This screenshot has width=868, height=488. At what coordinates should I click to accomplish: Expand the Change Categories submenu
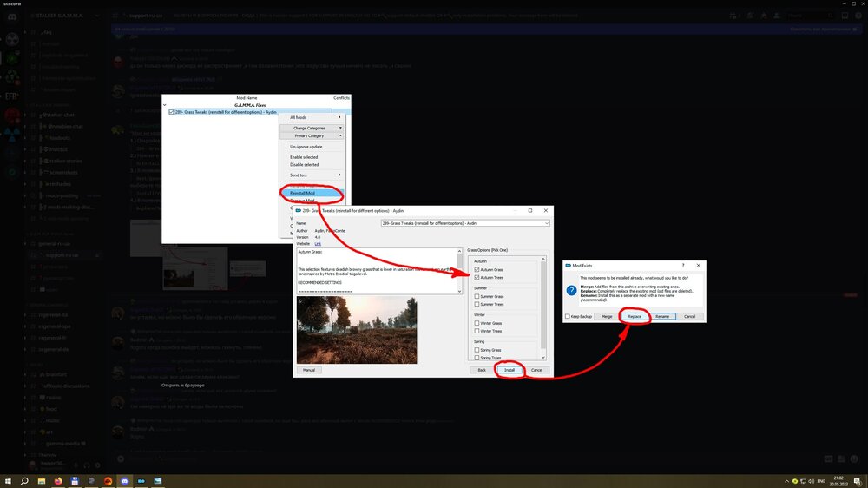[312, 128]
